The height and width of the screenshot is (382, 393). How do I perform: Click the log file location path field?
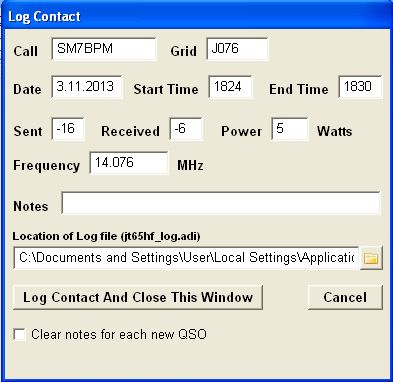[x=186, y=258]
